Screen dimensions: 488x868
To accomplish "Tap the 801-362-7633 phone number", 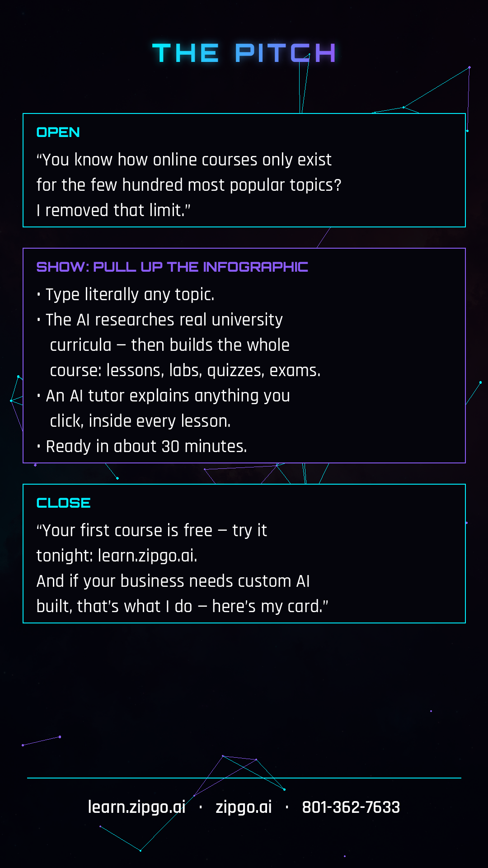I will 351,807.
